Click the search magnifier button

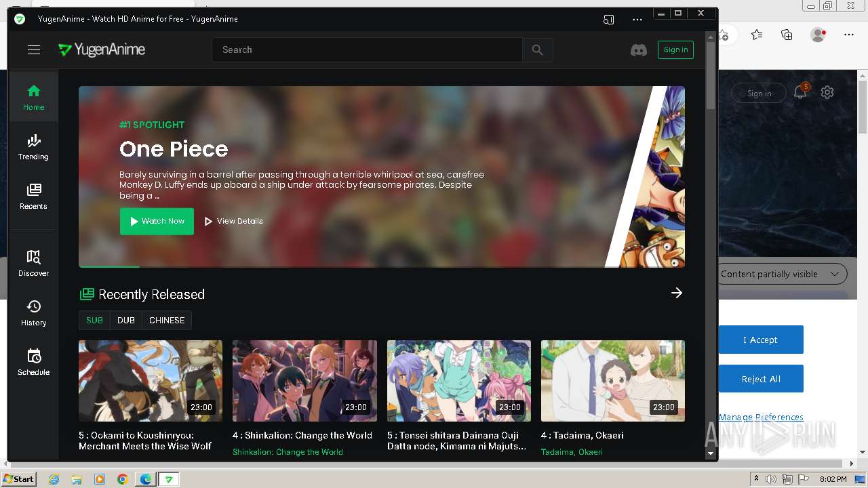538,49
